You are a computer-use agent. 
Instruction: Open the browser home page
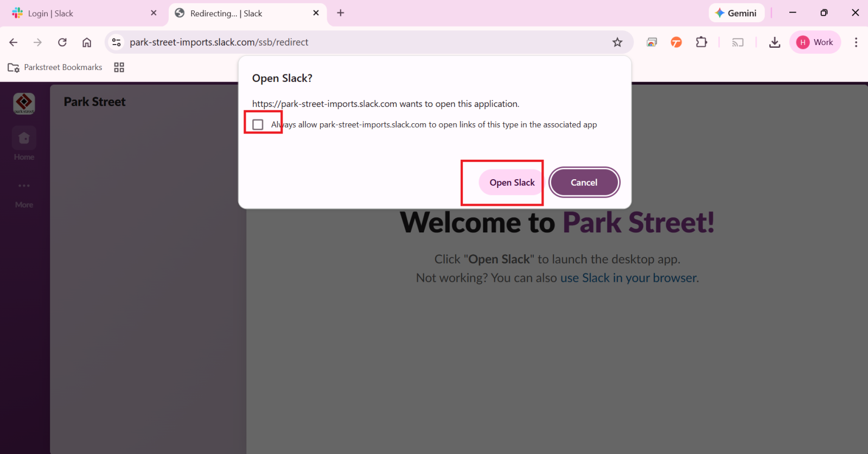click(x=87, y=42)
